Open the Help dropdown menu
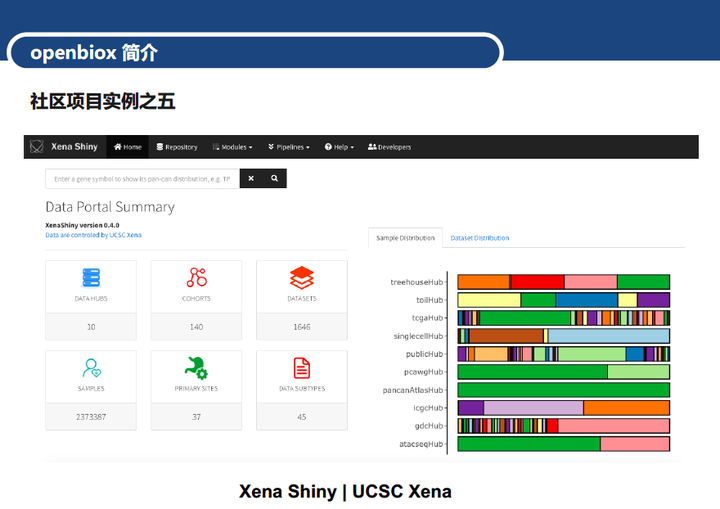The image size is (720, 509). pos(339,147)
